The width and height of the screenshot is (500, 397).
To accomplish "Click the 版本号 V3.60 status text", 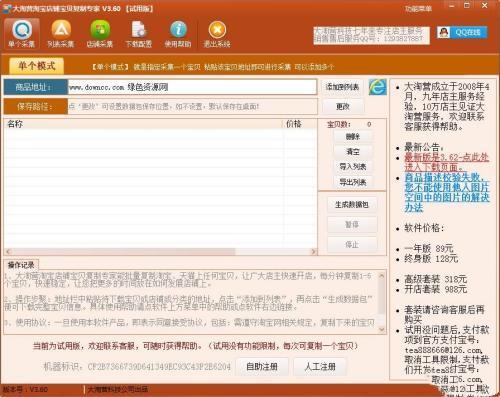I will click(x=25, y=389).
